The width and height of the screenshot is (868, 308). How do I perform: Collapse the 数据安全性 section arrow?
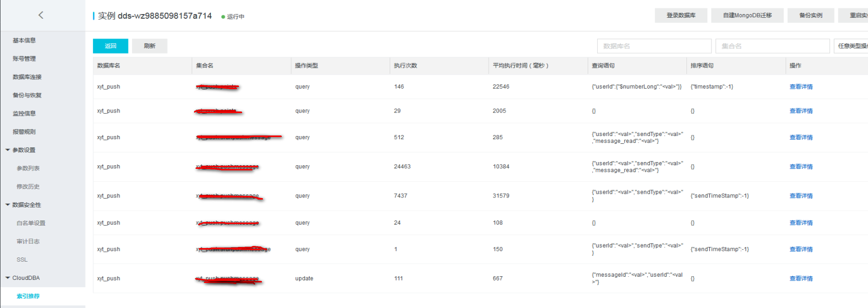(x=8, y=205)
